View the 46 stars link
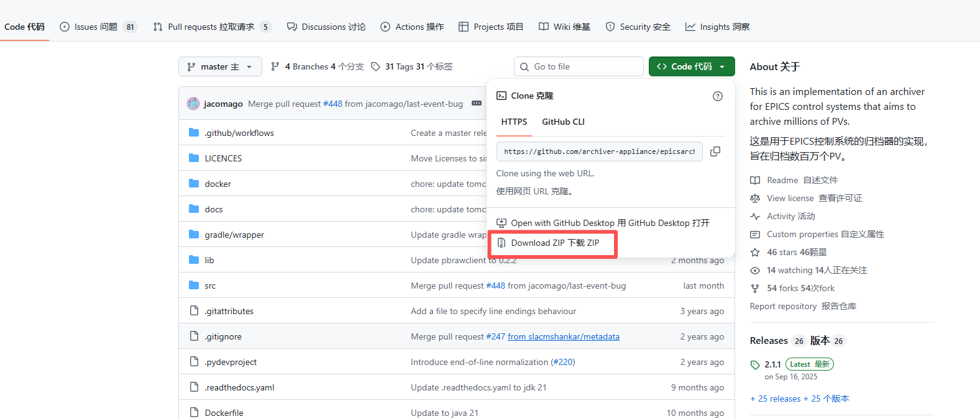The height and width of the screenshot is (419, 980). tap(789, 252)
